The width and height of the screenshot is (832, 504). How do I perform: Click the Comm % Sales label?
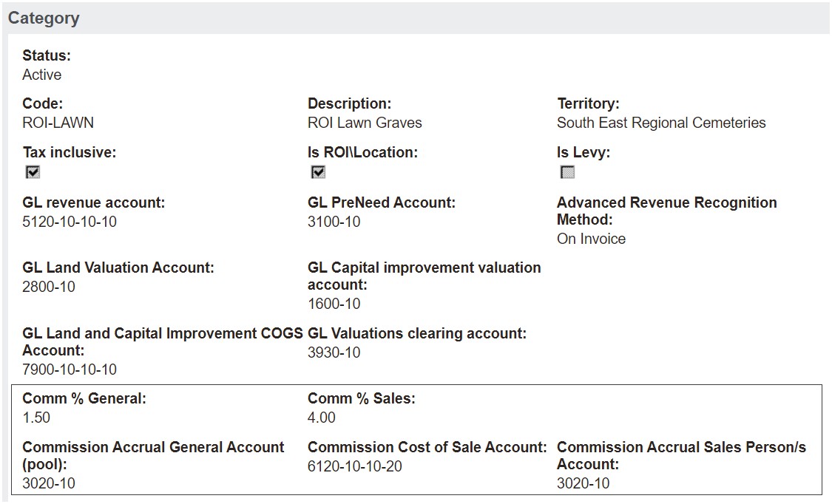[x=362, y=398]
